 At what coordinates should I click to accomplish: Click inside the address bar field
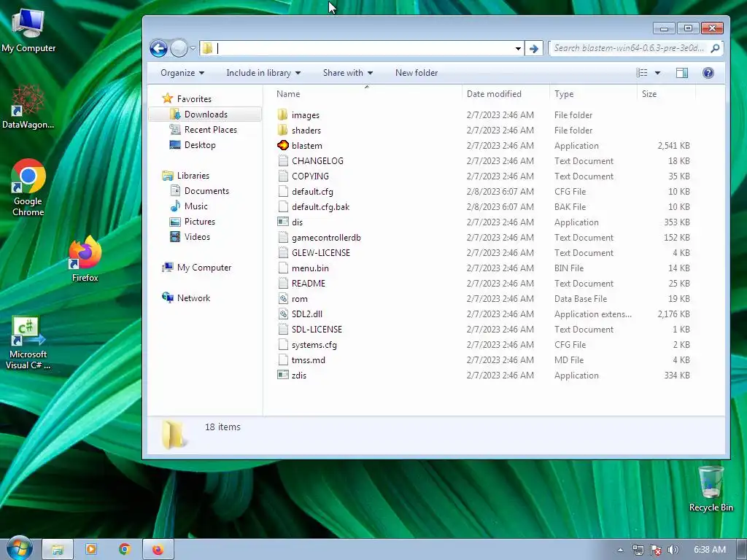tap(362, 48)
